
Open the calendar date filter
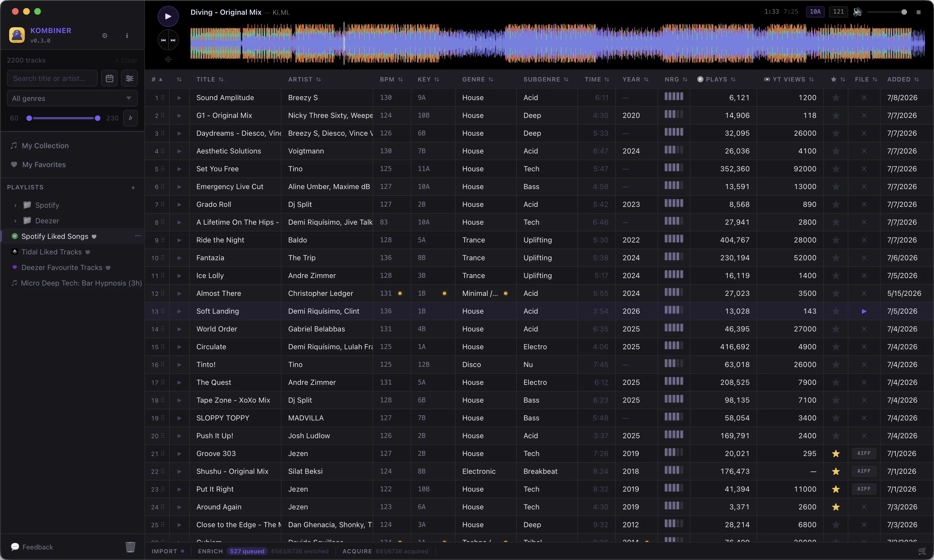tap(109, 78)
